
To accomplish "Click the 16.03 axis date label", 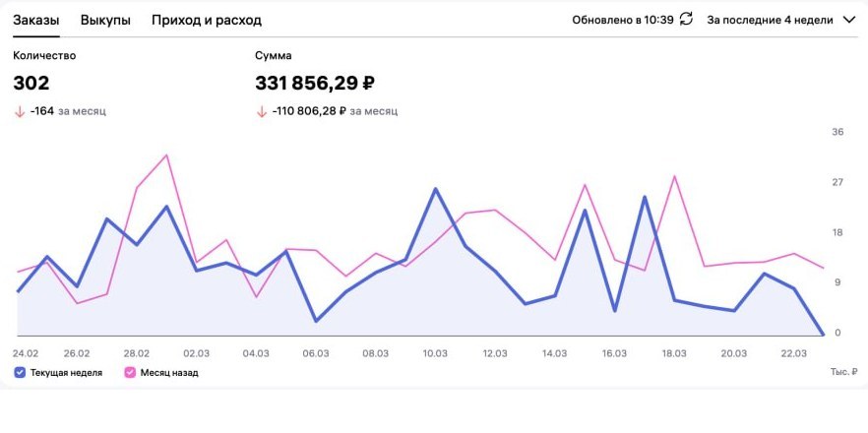I will pyautogui.click(x=614, y=353).
